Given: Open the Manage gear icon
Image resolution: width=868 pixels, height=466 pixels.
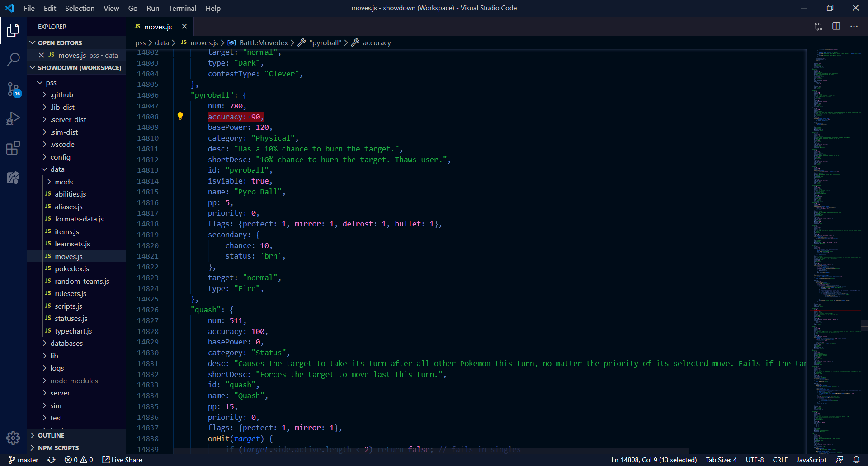Looking at the screenshot, I should [x=13, y=438].
